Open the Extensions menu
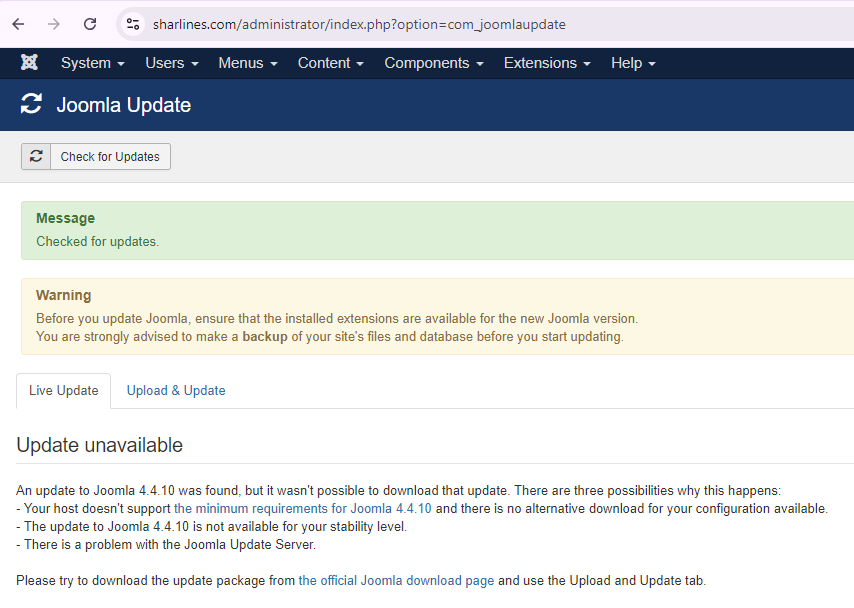The width and height of the screenshot is (854, 608). coord(547,63)
